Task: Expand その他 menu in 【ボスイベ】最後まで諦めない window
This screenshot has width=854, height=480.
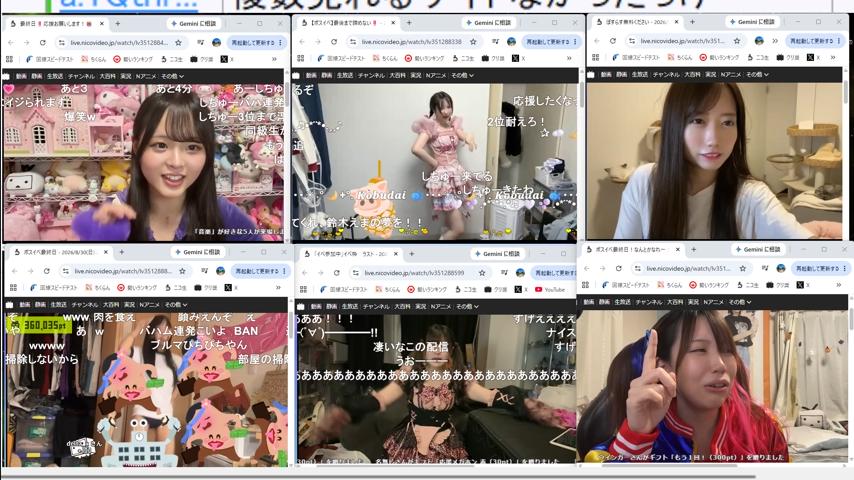Action: pyautogui.click(x=462, y=75)
